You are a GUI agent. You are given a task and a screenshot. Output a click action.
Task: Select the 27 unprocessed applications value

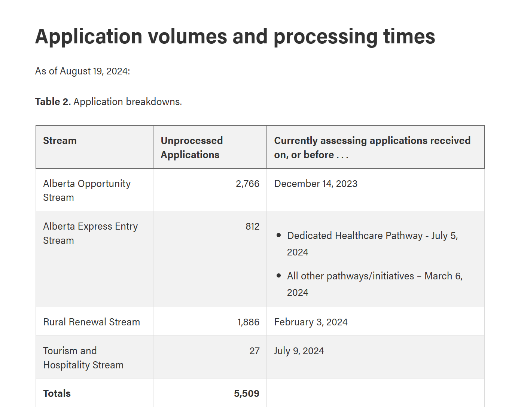(x=255, y=351)
